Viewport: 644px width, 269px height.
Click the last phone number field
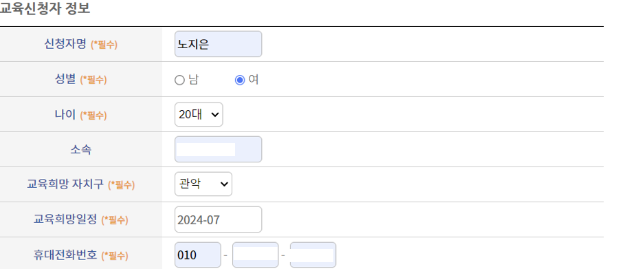(313, 255)
